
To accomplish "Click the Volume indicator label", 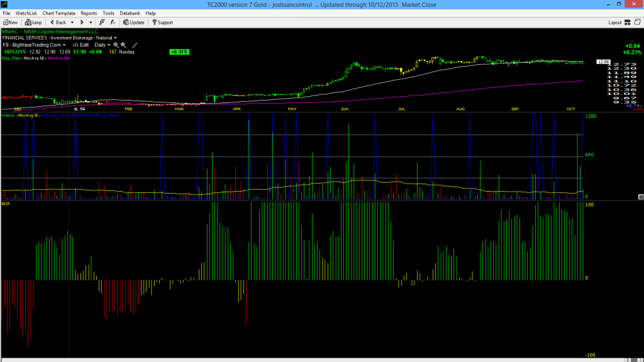I will [x=9, y=116].
